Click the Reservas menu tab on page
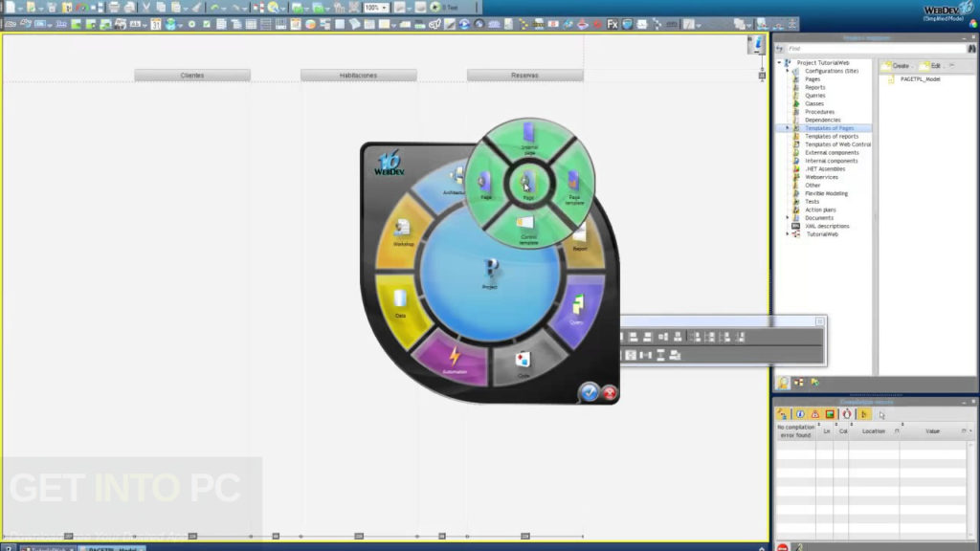Image resolution: width=980 pixels, height=551 pixels. pos(524,75)
